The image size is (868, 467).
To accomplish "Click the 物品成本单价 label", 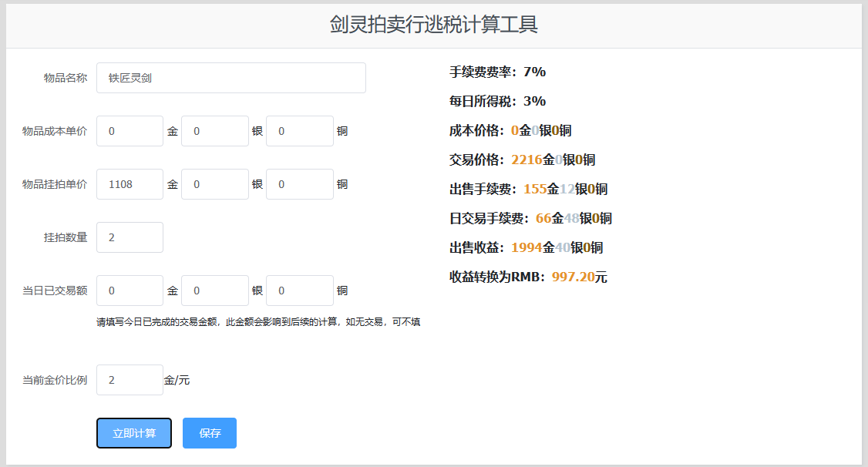I will click(x=55, y=130).
